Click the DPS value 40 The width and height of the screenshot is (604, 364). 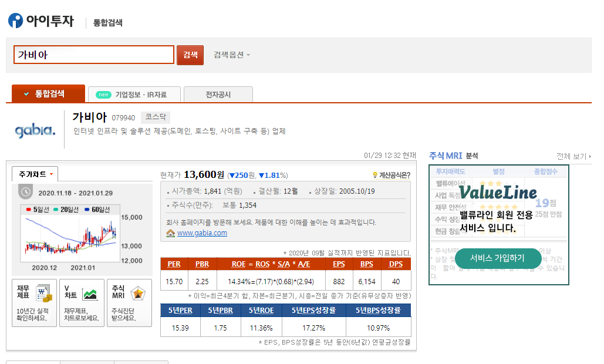point(396,282)
